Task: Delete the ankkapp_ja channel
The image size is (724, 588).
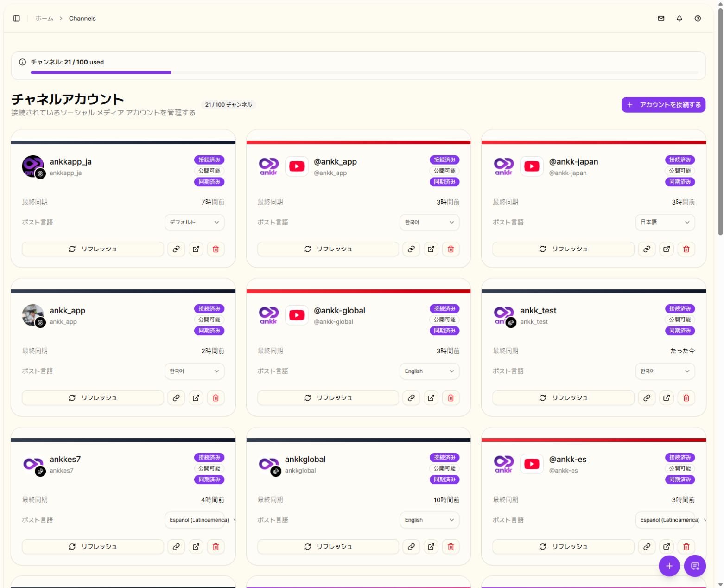Action: click(216, 249)
